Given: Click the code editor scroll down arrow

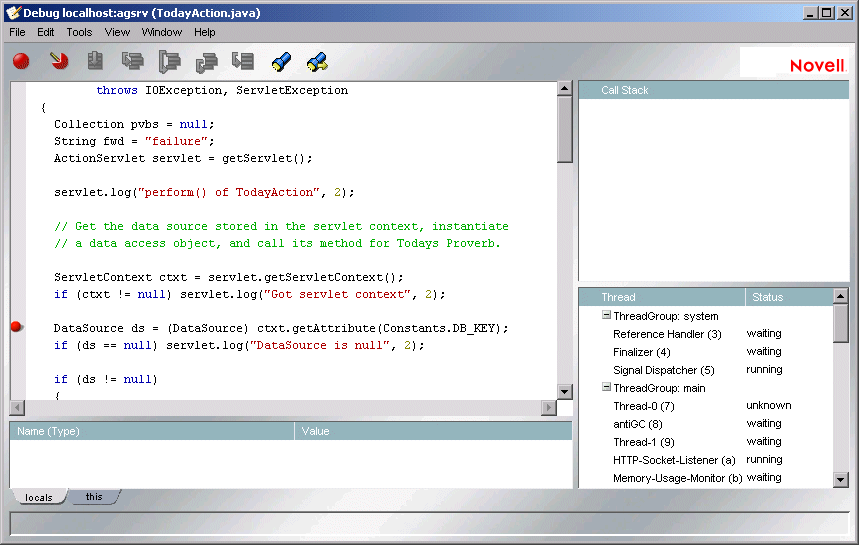Looking at the screenshot, I should point(565,391).
